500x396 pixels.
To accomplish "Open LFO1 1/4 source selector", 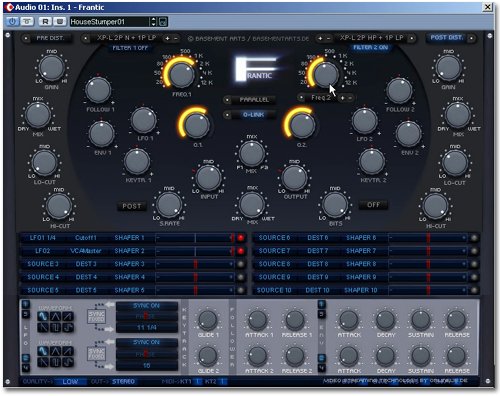I will [x=43, y=238].
